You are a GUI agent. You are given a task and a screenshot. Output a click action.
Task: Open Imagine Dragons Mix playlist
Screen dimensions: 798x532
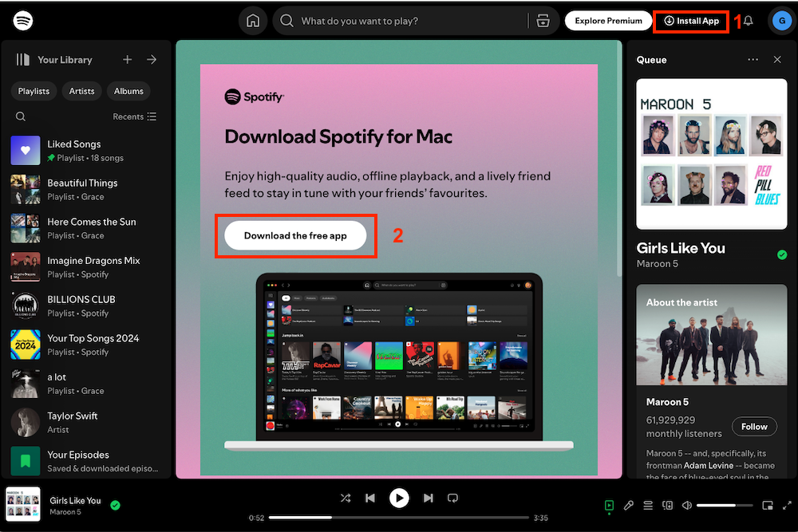click(x=85, y=267)
